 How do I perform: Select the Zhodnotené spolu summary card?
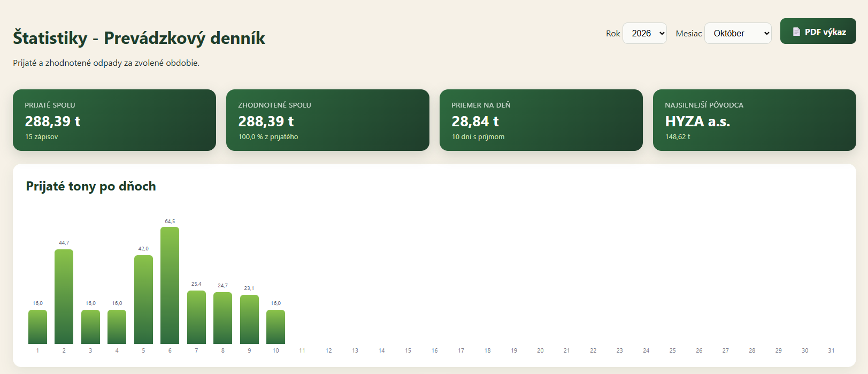(x=328, y=120)
